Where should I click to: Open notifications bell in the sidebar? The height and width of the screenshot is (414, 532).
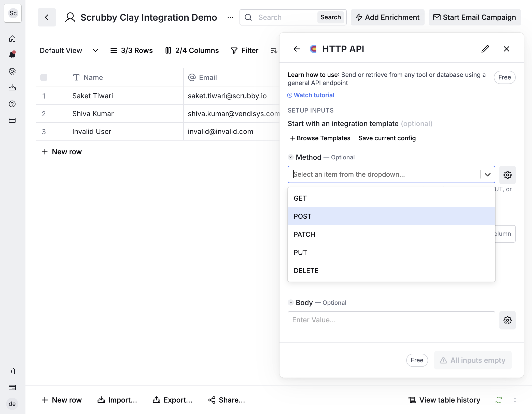click(12, 54)
